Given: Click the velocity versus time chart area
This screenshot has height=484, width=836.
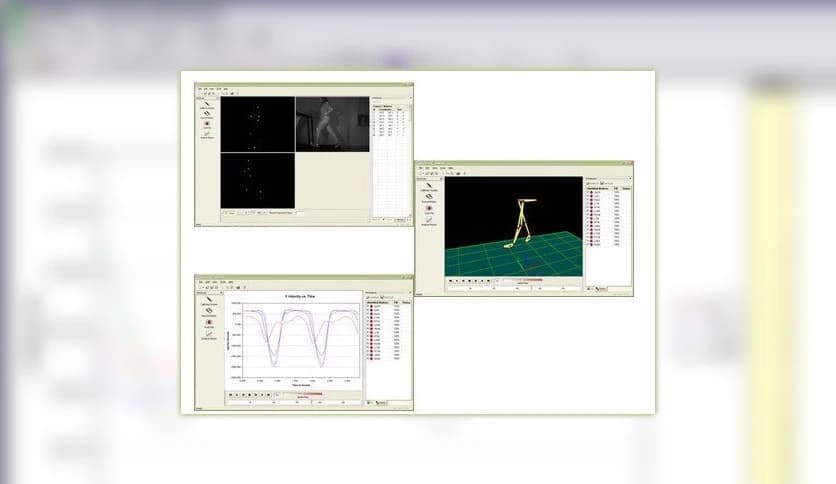Looking at the screenshot, I should click(x=294, y=341).
